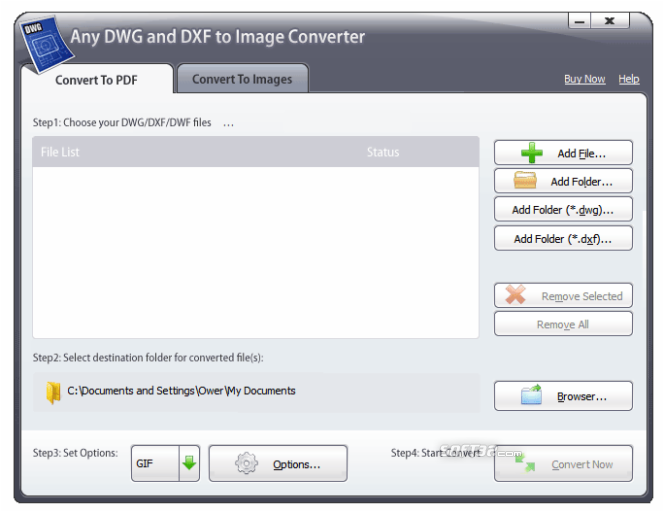
Task: Click the green plus Add File icon
Action: click(531, 152)
